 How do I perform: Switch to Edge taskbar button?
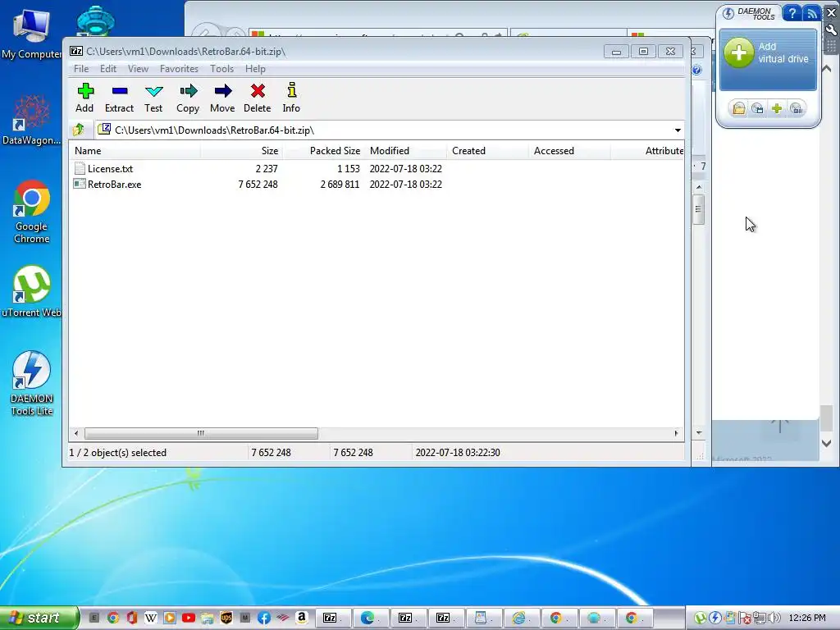point(371,619)
